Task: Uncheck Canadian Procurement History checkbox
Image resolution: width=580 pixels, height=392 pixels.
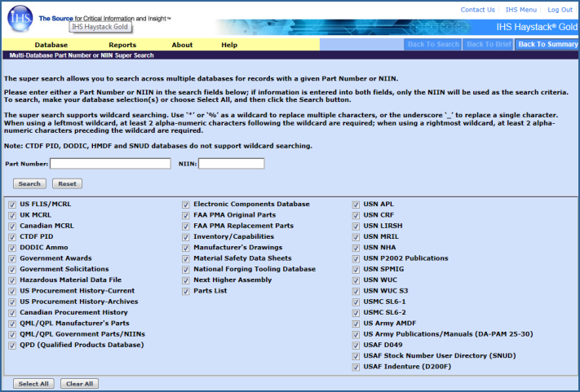Action: [12, 313]
